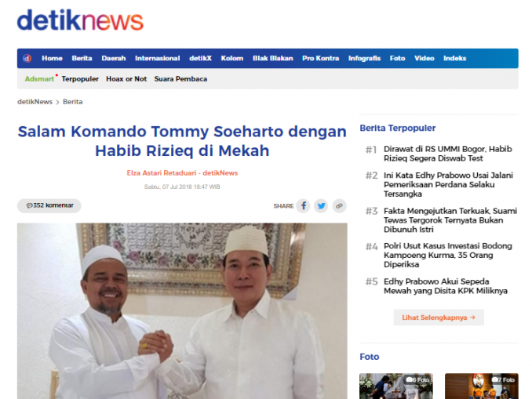Open Adsmart link
Viewport: 532px width, 399px height.
coord(39,79)
